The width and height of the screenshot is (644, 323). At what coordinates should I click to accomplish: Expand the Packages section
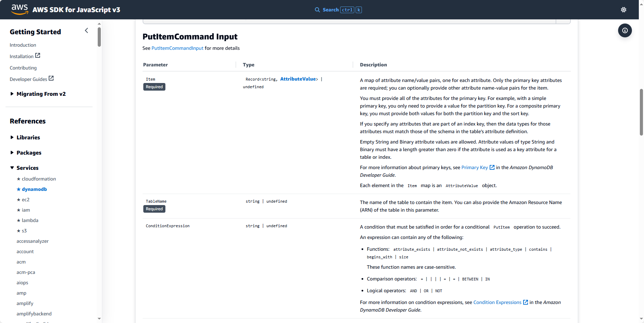(x=12, y=153)
